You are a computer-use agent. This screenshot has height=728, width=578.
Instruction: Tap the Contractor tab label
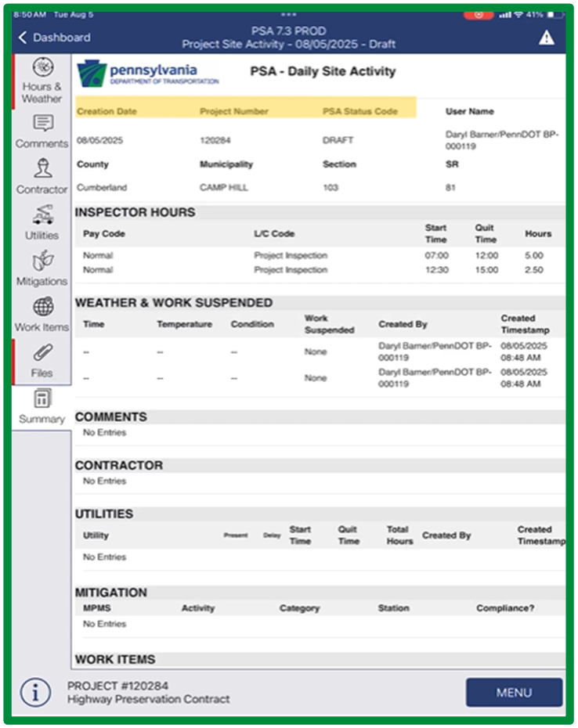pyautogui.click(x=42, y=189)
